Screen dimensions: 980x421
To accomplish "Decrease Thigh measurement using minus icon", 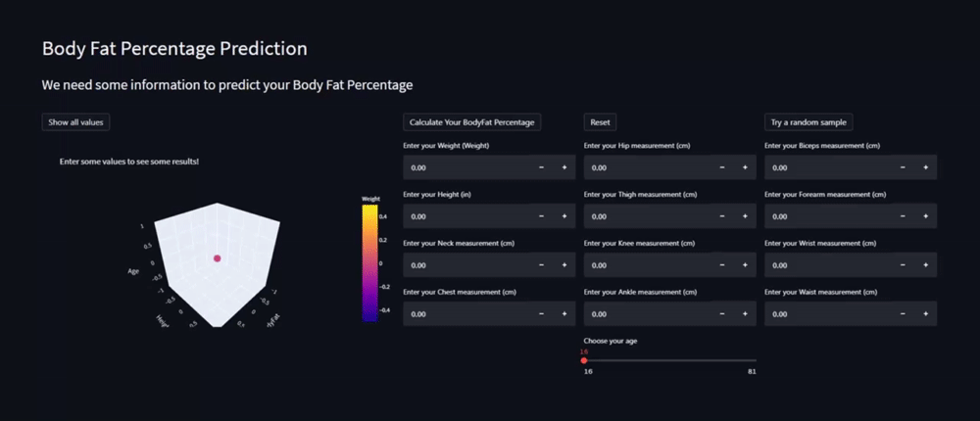I will pyautogui.click(x=722, y=216).
